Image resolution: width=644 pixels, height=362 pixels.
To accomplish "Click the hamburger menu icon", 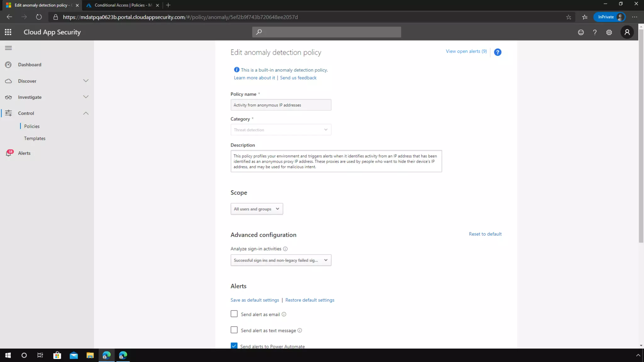I will (x=8, y=48).
